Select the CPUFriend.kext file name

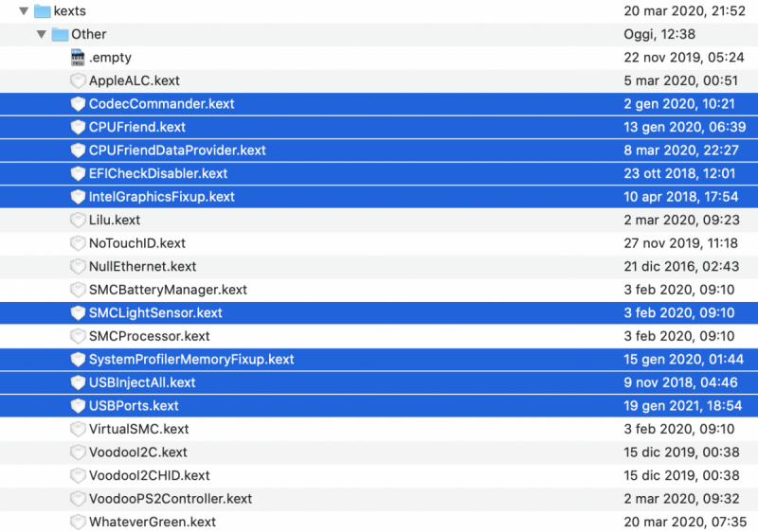click(137, 127)
